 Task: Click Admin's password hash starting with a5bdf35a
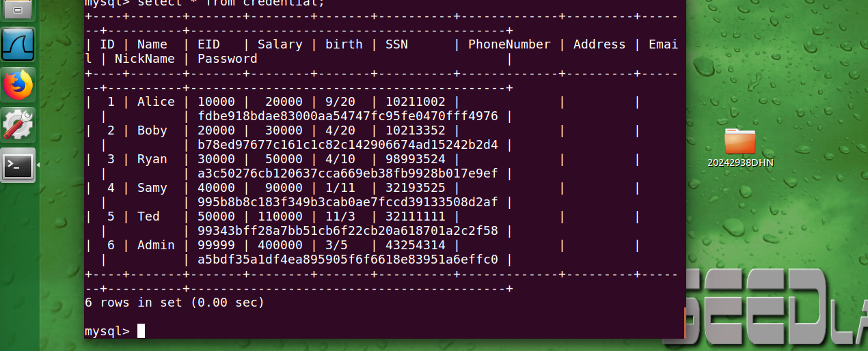348,259
